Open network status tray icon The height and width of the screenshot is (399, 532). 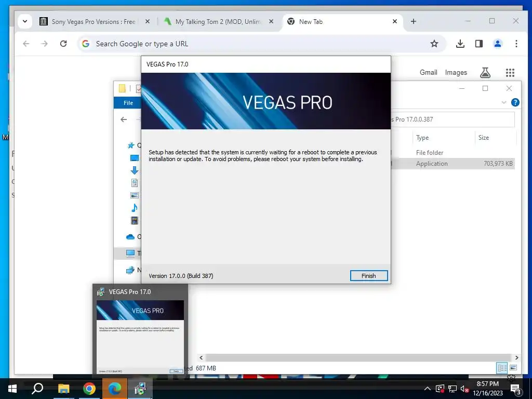[453, 389]
